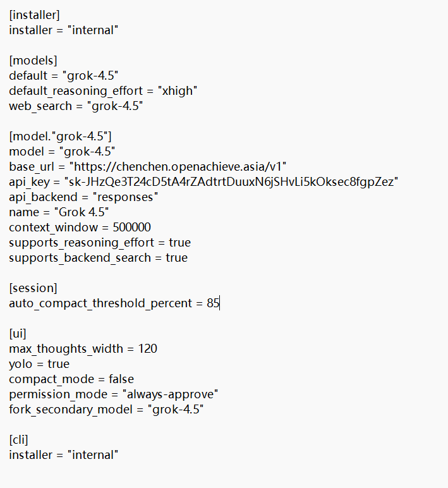The width and height of the screenshot is (448, 488).
Task: Click the [ui] section header
Action: [x=18, y=334]
